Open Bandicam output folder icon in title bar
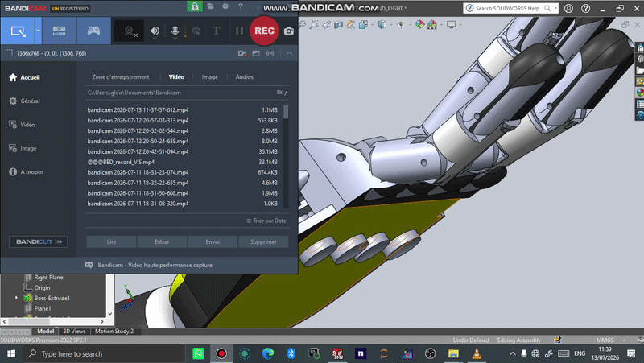This screenshot has width=644, height=363. (210, 6)
